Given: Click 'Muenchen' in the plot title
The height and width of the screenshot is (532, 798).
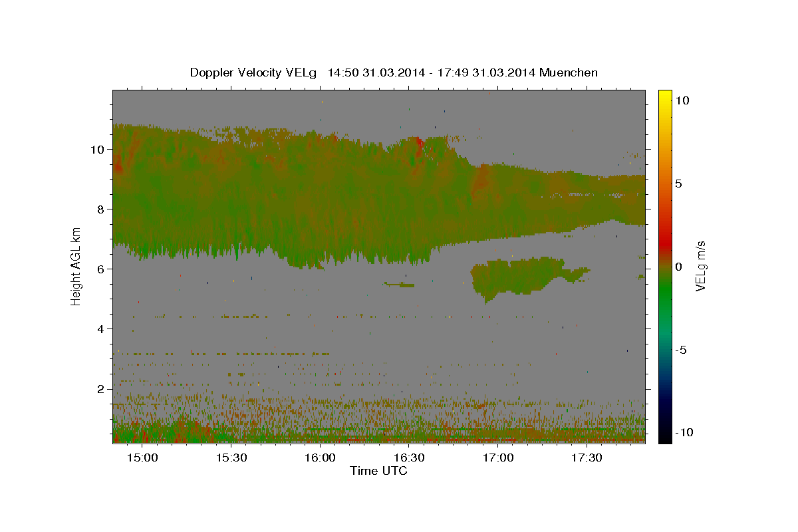Looking at the screenshot, I should coord(569,72).
